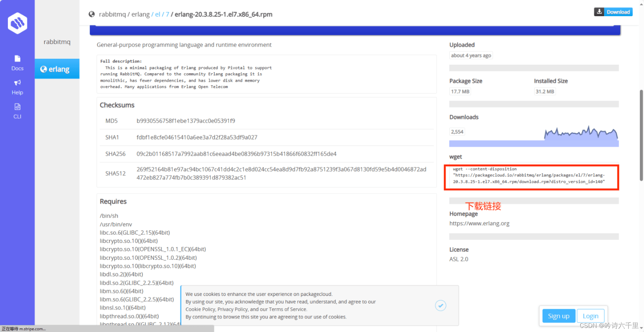Open the '7' breadcrumb link
Image resolution: width=644 pixels, height=332 pixels.
[168, 14]
